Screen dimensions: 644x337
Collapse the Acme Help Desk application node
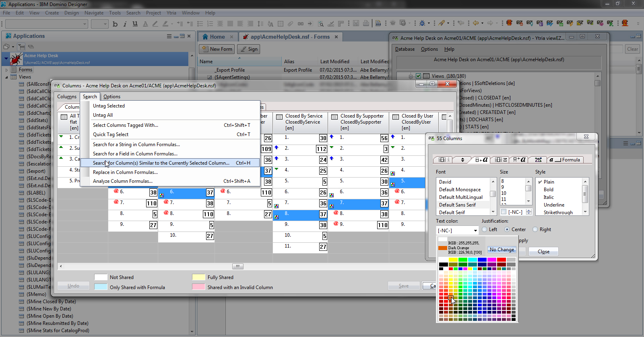pyautogui.click(x=6, y=59)
